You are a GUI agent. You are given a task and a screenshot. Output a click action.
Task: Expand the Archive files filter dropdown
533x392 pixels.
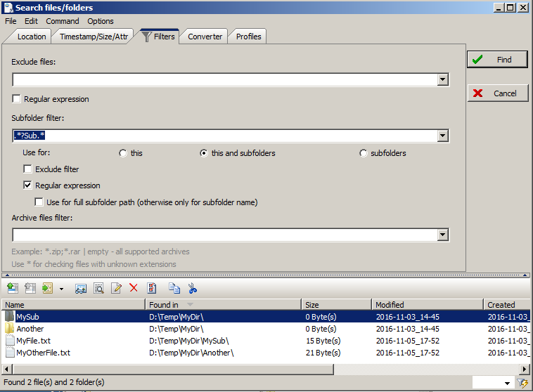click(x=443, y=235)
